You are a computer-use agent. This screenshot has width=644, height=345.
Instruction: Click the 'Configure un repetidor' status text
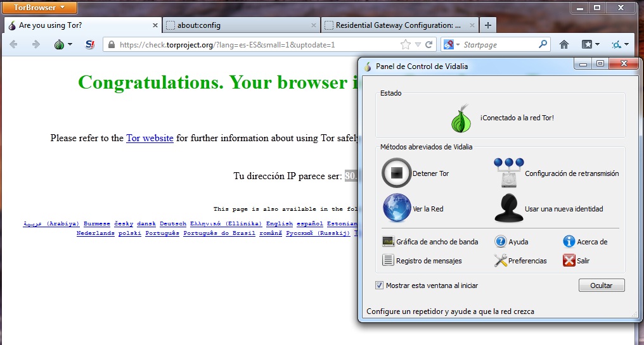[450, 311]
